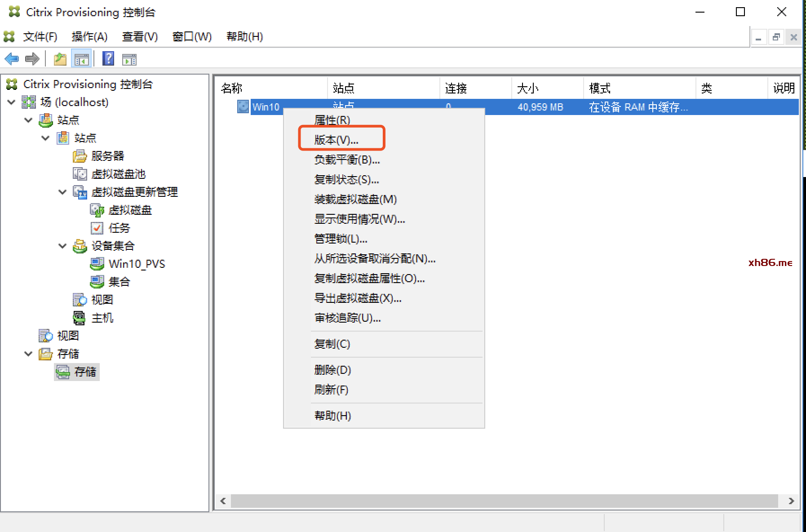Image resolution: width=806 pixels, height=532 pixels.
Task: Choose 导出虚拟磁盘(X)... menu entry
Action: [358, 298]
